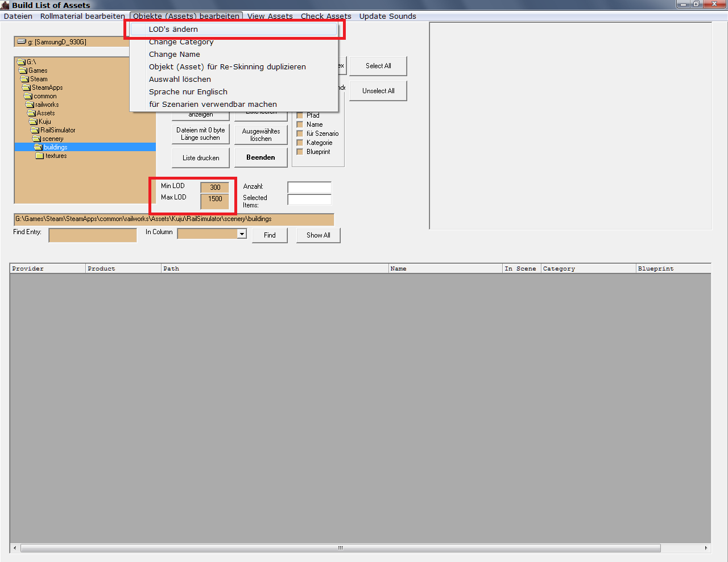Select the highlighted buildings folder icon
Image resolution: width=728 pixels, height=562 pixels.
click(x=39, y=147)
